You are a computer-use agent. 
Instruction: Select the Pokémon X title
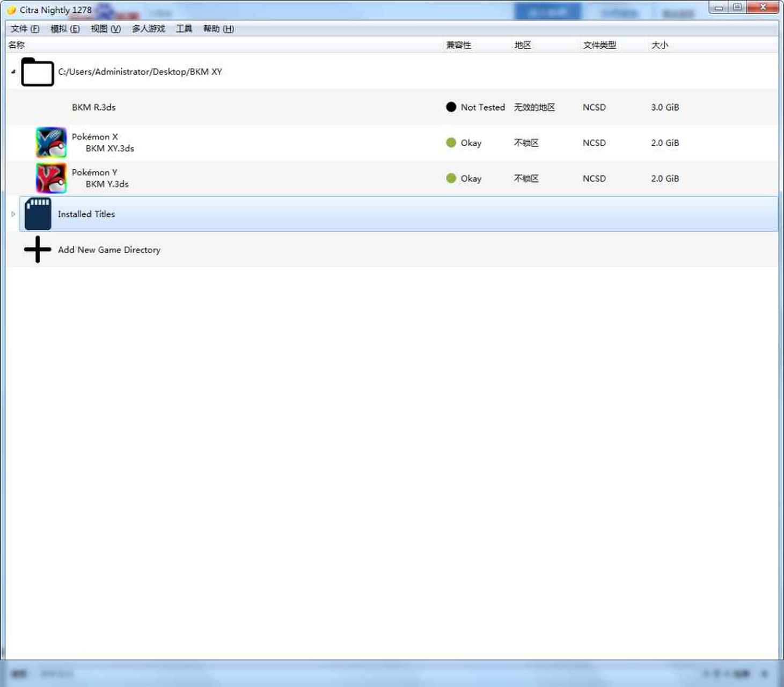point(95,136)
